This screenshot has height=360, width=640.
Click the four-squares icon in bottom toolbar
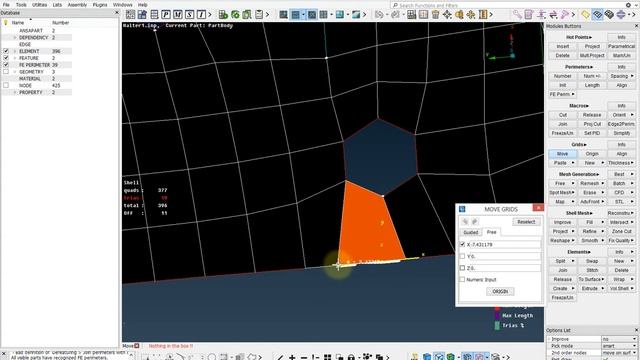click(x=327, y=357)
